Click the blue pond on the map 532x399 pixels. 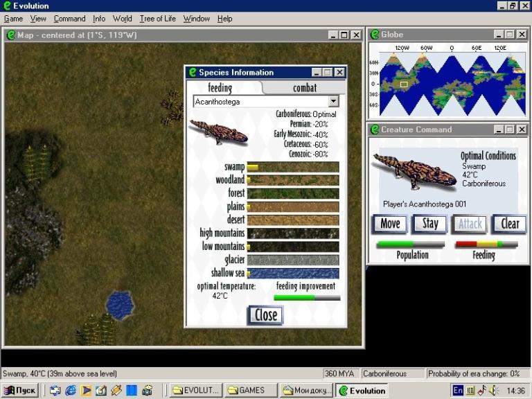pos(120,305)
